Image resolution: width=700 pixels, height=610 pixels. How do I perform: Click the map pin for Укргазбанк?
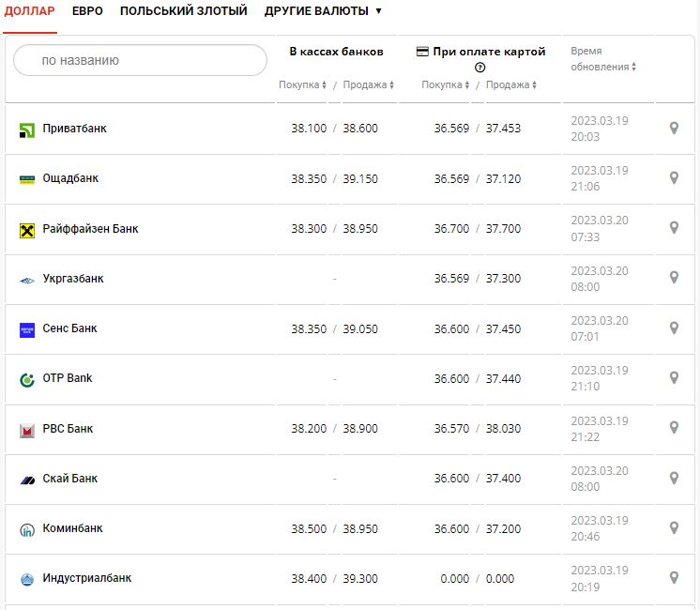[x=673, y=278]
